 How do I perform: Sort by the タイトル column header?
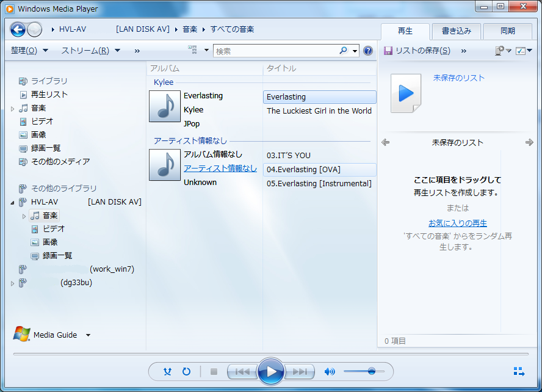click(x=320, y=68)
